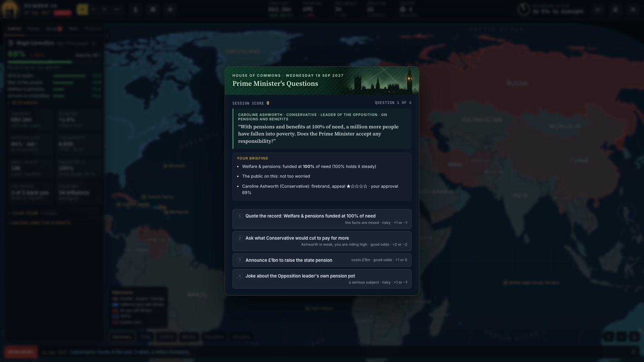Click the yellow highlighted button in blurred top bar
Screen dimensions: 644x362
tap(82, 9)
